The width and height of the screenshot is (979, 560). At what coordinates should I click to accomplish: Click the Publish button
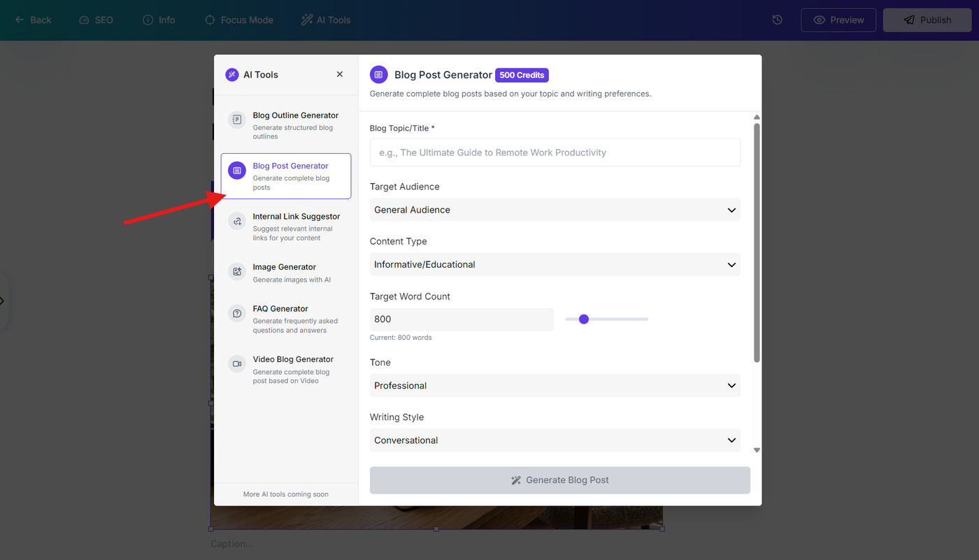[x=927, y=20]
